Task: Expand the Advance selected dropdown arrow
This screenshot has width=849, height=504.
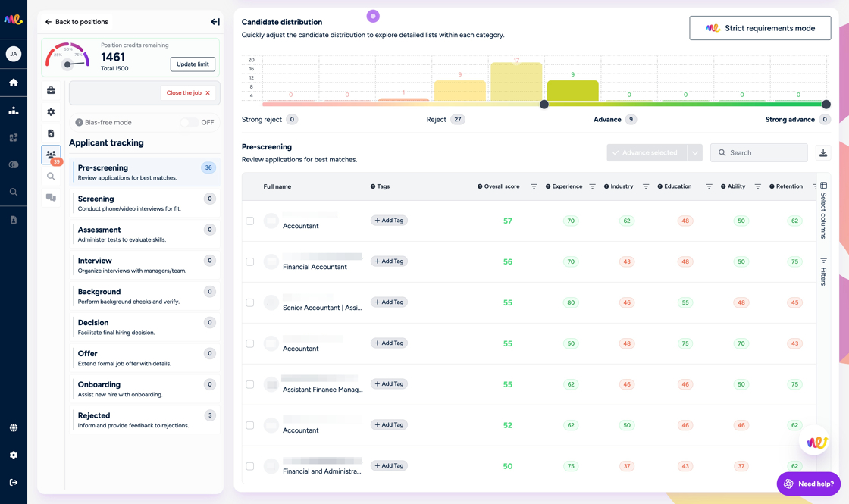Action: click(694, 152)
